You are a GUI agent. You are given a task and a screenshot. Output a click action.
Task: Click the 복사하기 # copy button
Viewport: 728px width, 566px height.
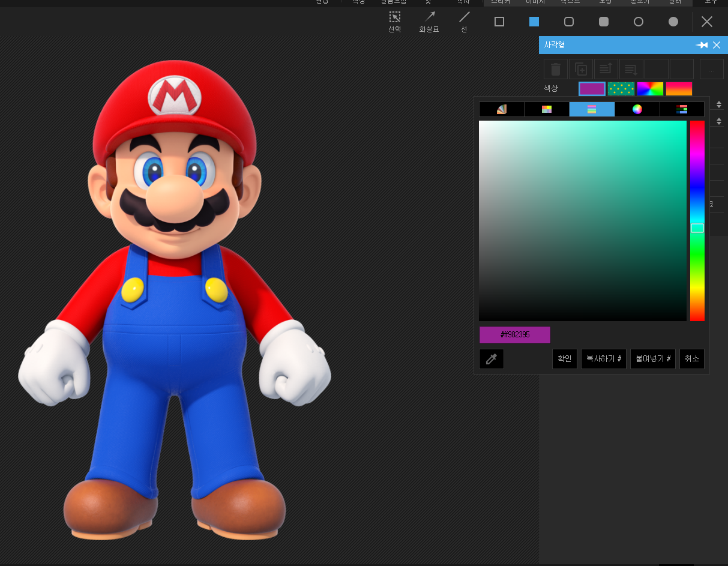point(604,359)
